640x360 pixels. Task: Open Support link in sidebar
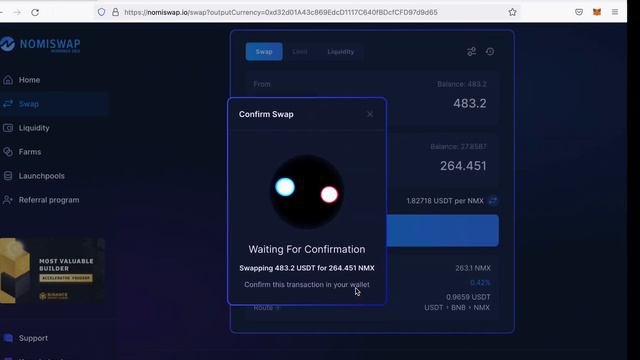(33, 338)
